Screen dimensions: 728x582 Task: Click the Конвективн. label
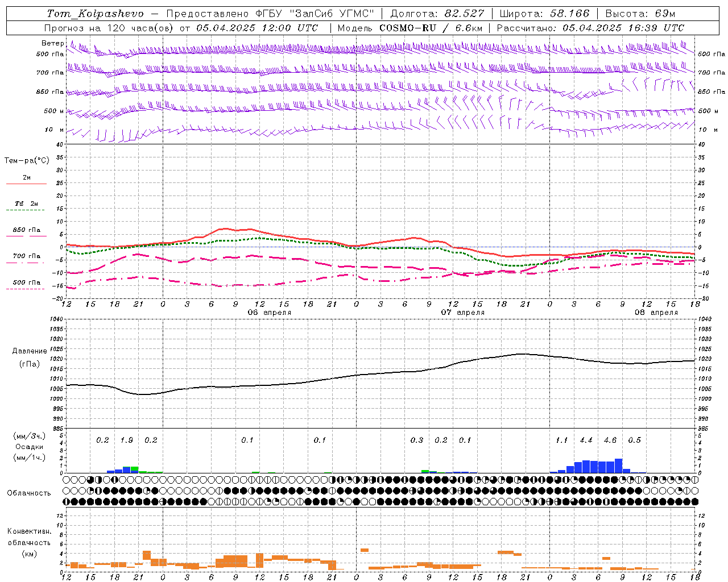click(x=30, y=531)
